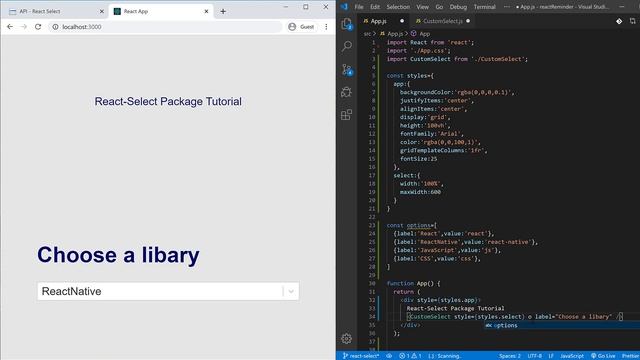Click the split editor icon
Image resolution: width=640 pixels, height=360 pixels.
point(633,21)
